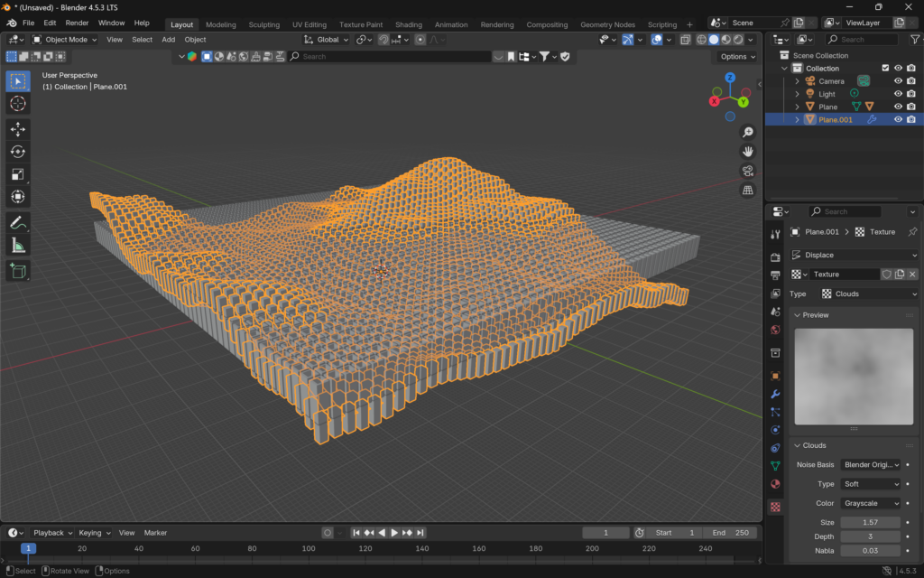Open the Noise Basis dropdown
The height and width of the screenshot is (578, 924).
pyautogui.click(x=870, y=464)
